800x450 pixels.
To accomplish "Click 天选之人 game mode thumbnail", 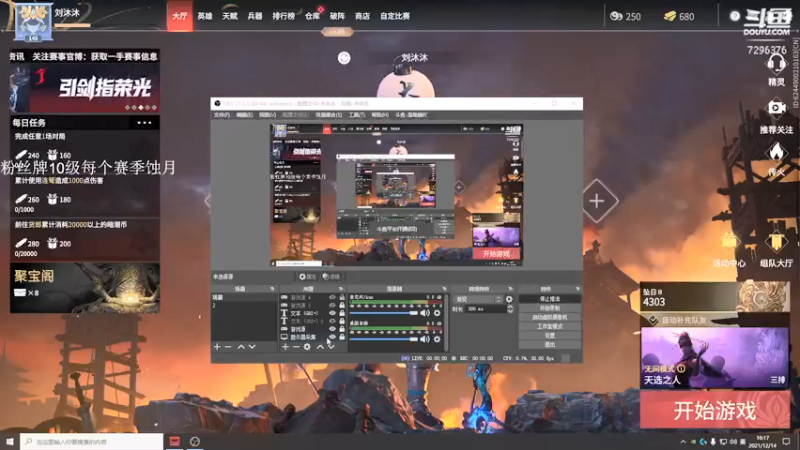I will (715, 358).
